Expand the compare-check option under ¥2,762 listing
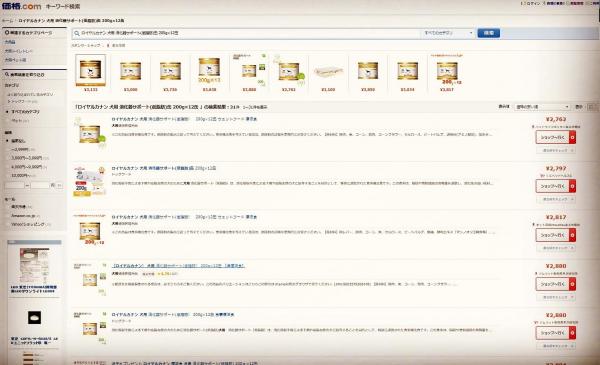The height and width of the screenshot is (365, 600). click(556, 151)
